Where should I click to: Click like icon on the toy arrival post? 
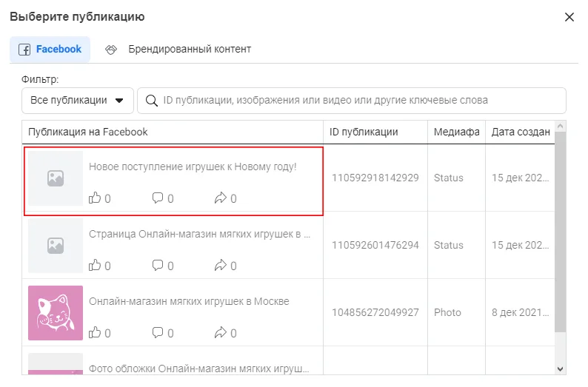95,198
